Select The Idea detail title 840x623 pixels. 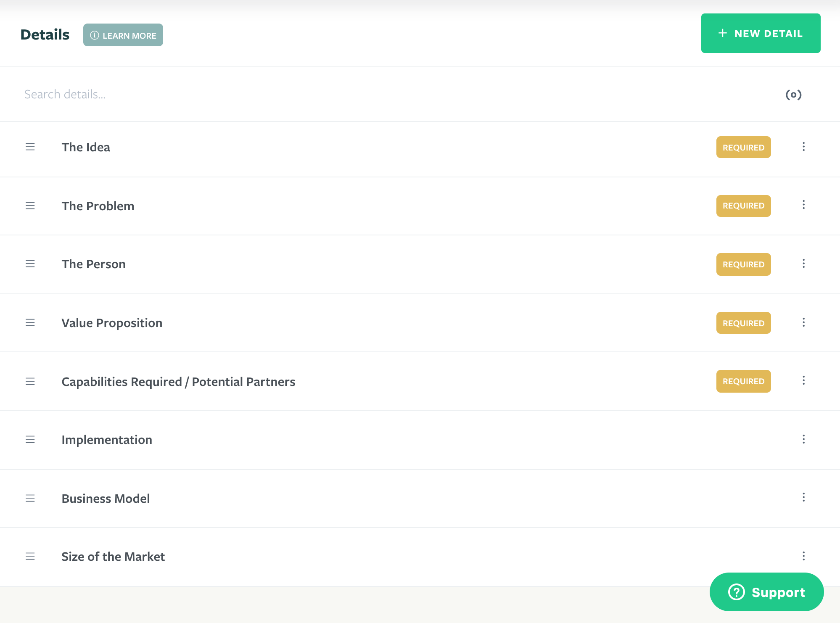point(86,147)
